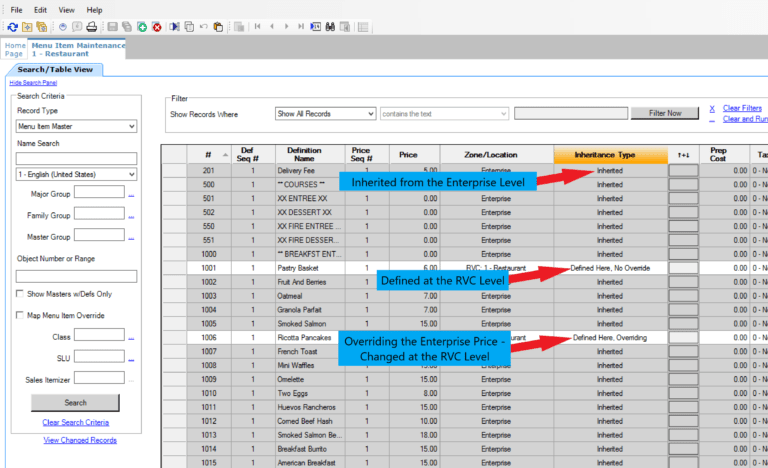This screenshot has height=468, width=768.
Task: Open the Family Group ellipsis picker
Action: pyautogui.click(x=131, y=216)
